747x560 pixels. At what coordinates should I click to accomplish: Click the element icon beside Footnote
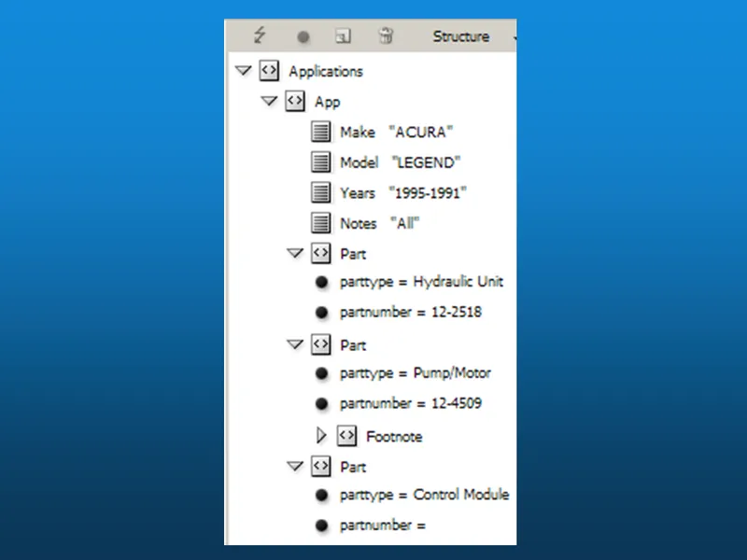coord(346,436)
